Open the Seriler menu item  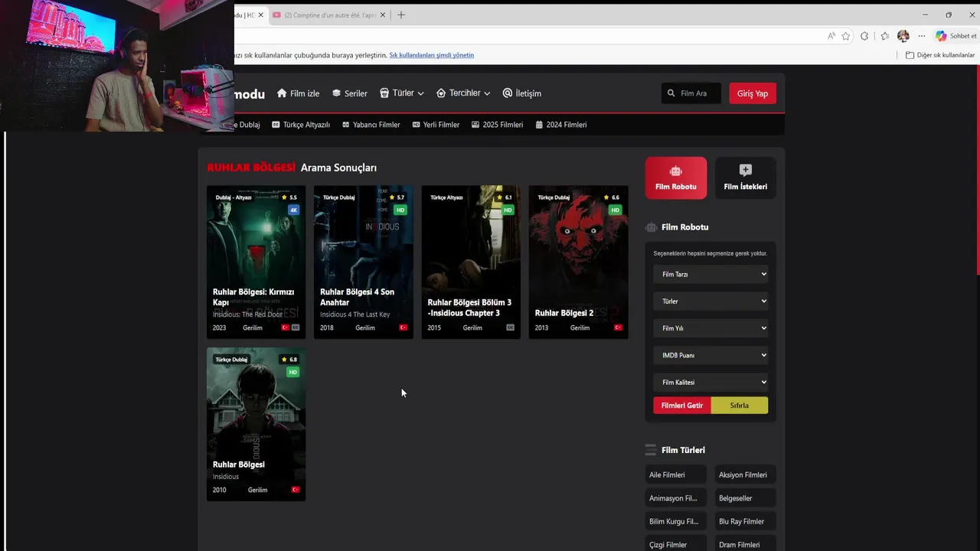(x=350, y=93)
